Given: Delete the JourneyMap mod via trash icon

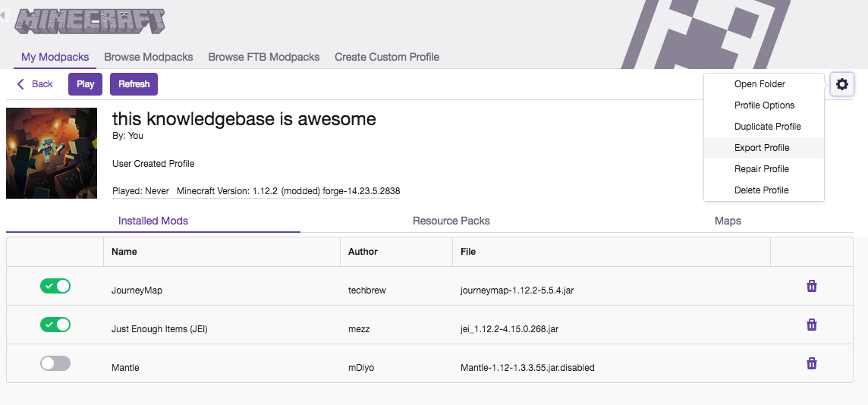Looking at the screenshot, I should pos(812,286).
